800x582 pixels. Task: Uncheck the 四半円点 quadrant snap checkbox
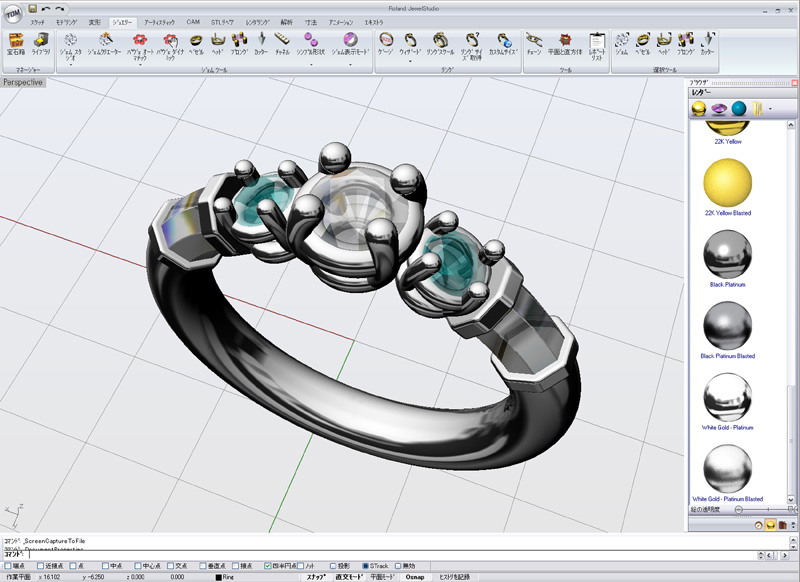coord(267,566)
